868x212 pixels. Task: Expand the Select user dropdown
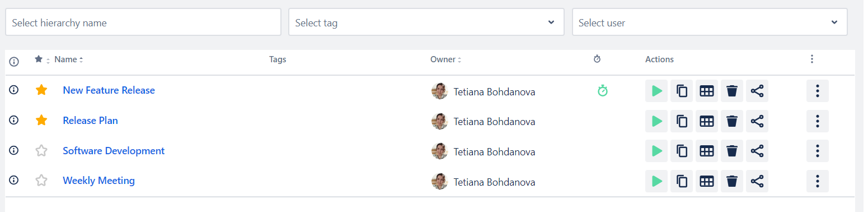coord(710,22)
